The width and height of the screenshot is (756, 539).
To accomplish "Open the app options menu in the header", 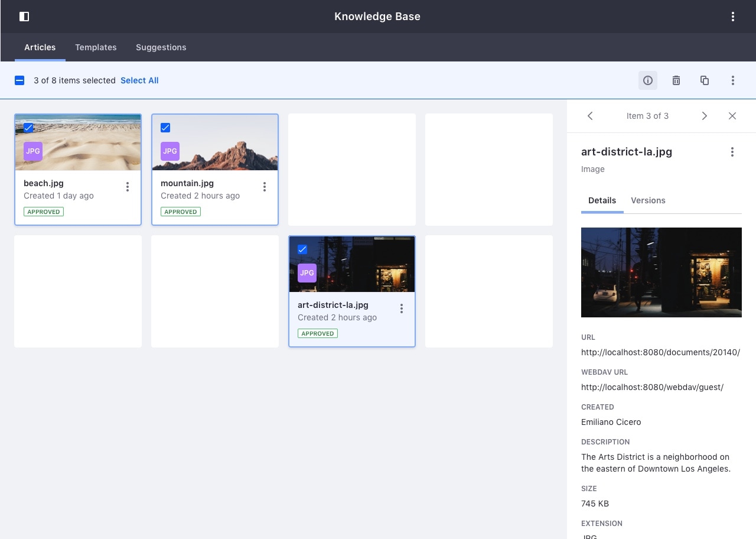I will click(x=732, y=17).
